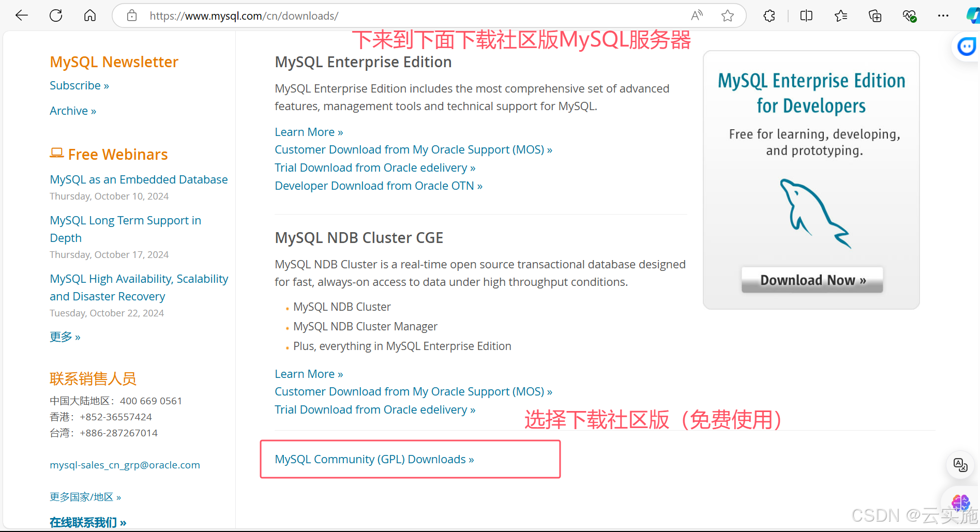Click the date Tuesday, October 22, 2024
Image resolution: width=980 pixels, height=532 pixels.
point(107,313)
